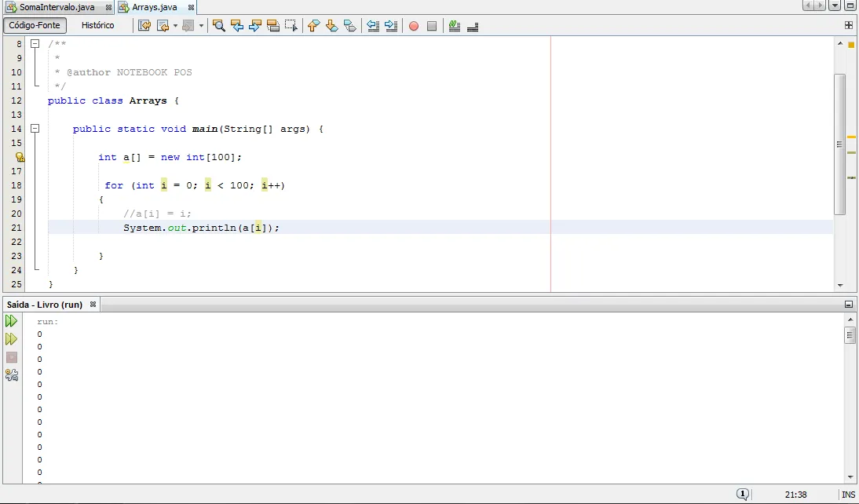Close the Arrays.java tab

(x=191, y=7)
